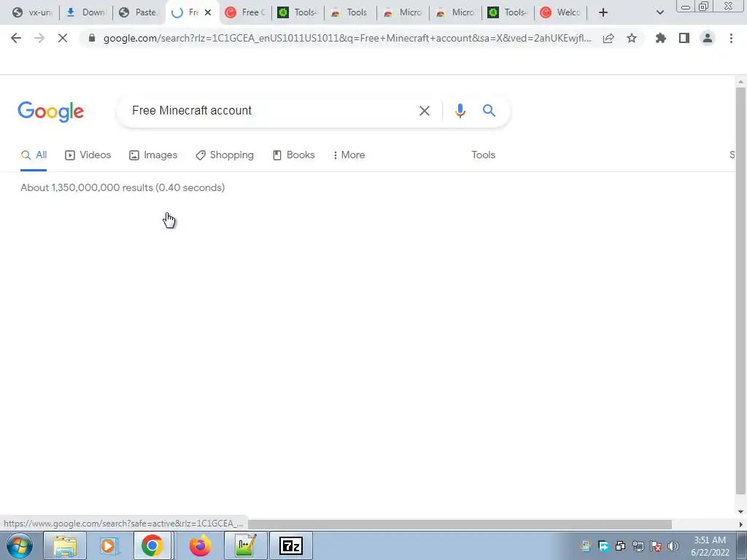Open the Chrome profile avatar
This screenshot has width=747, height=560.
pyautogui.click(x=708, y=38)
